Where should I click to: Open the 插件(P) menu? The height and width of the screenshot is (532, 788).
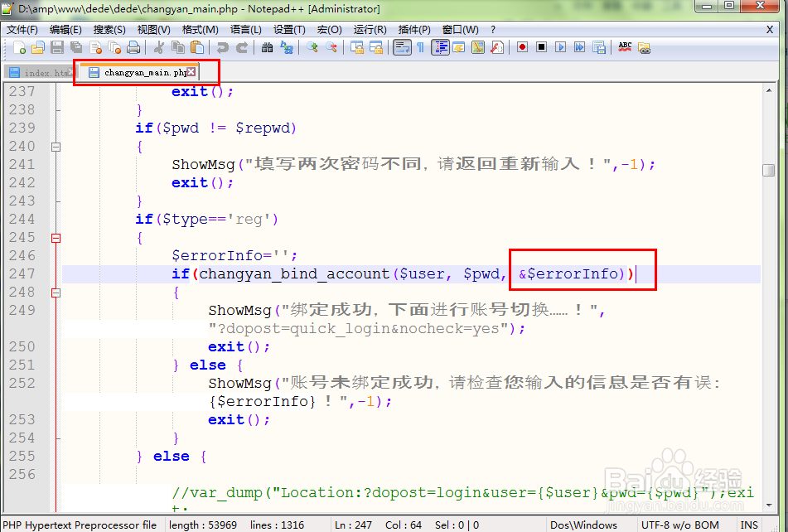[x=414, y=30]
